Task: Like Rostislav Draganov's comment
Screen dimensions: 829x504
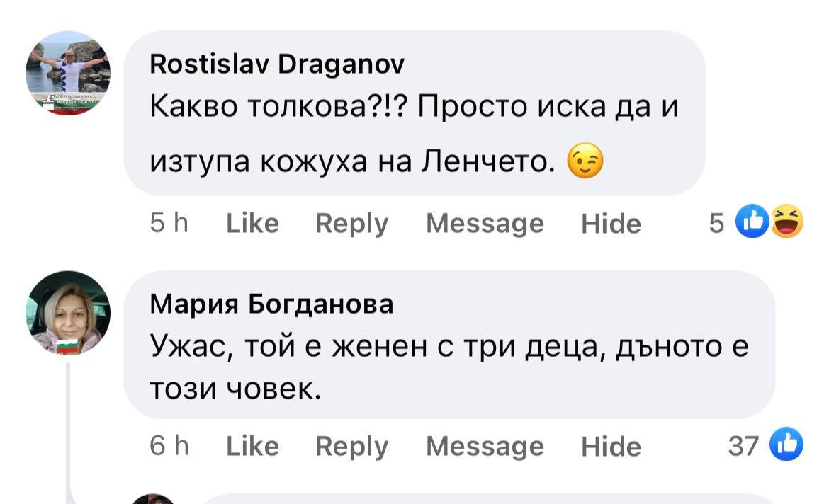Action: (x=252, y=224)
